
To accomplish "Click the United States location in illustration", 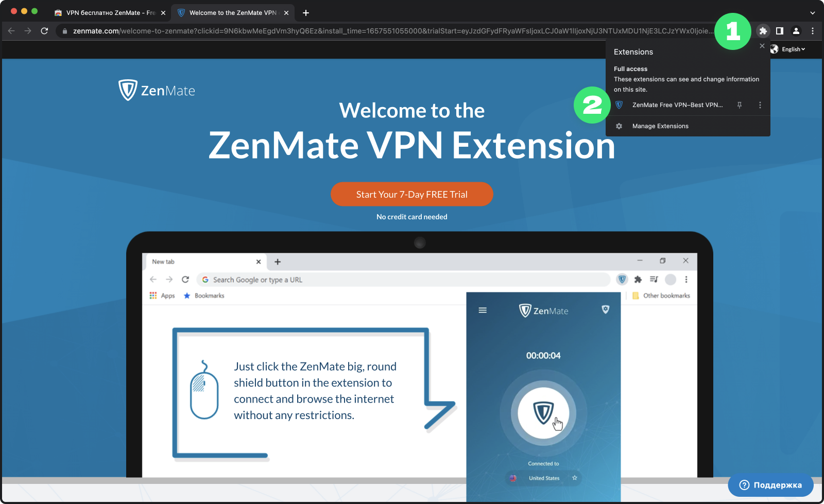I will click(544, 478).
